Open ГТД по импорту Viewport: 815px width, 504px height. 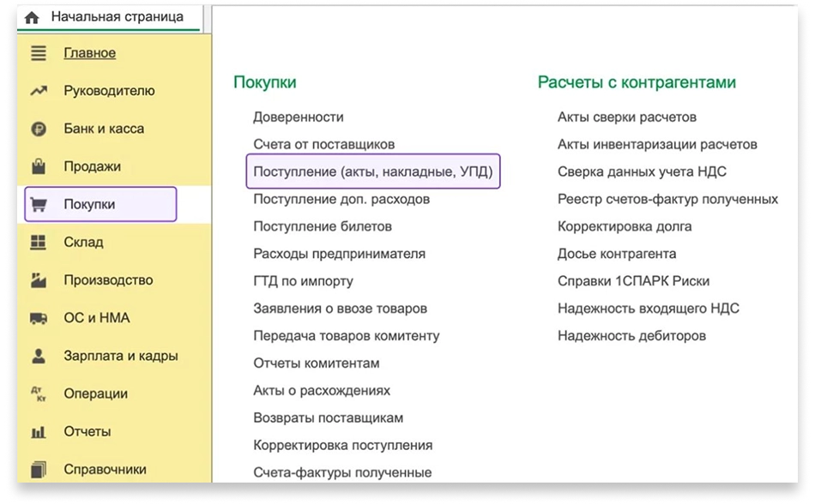click(x=303, y=281)
